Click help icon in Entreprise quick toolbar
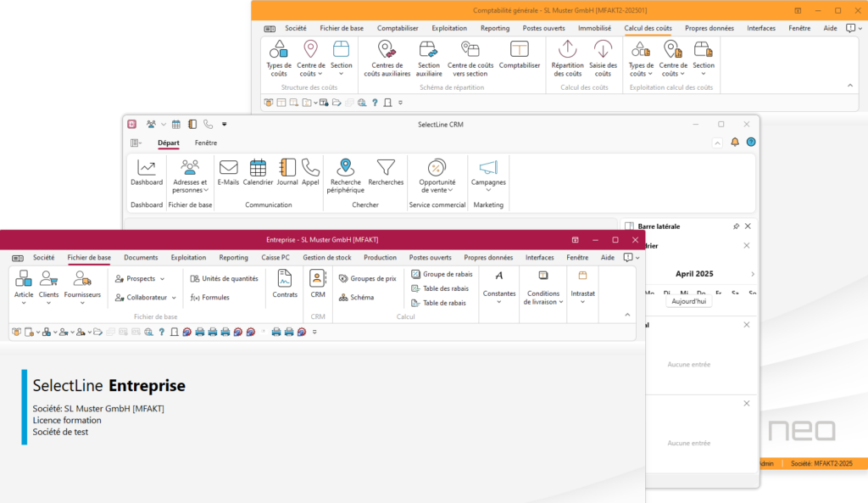The height and width of the screenshot is (503, 868). [162, 333]
